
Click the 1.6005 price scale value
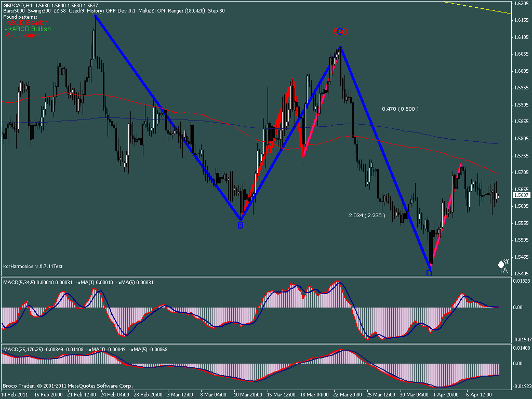521,71
